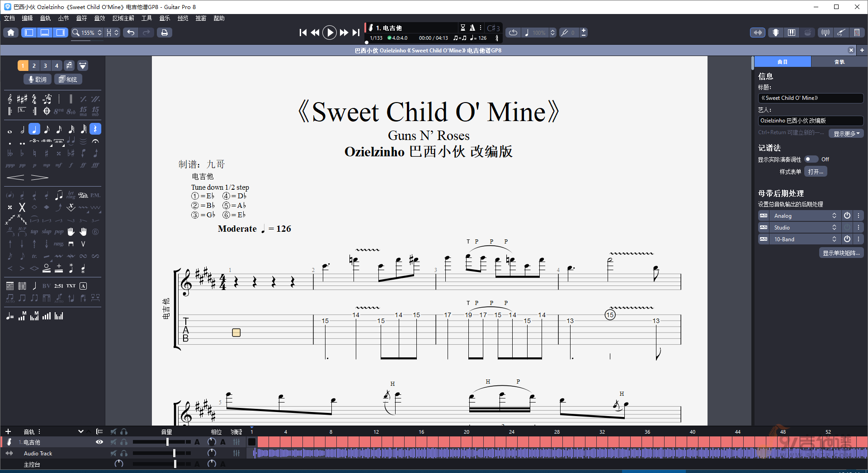Solo the 电吉他 track headphones
The width and height of the screenshot is (868, 473).
[x=124, y=442]
